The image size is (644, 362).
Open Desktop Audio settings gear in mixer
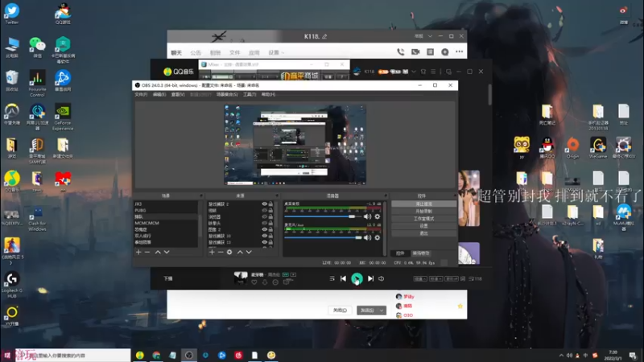pyautogui.click(x=377, y=216)
